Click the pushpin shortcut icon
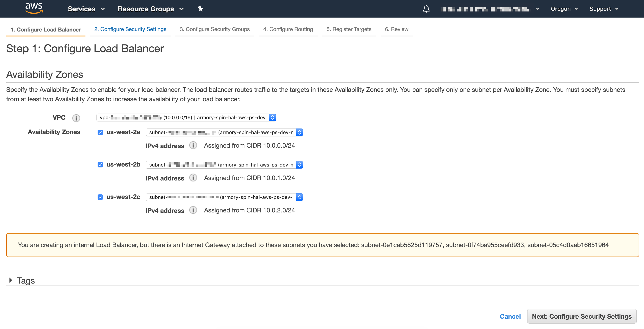The height and width of the screenshot is (329, 644). click(200, 9)
